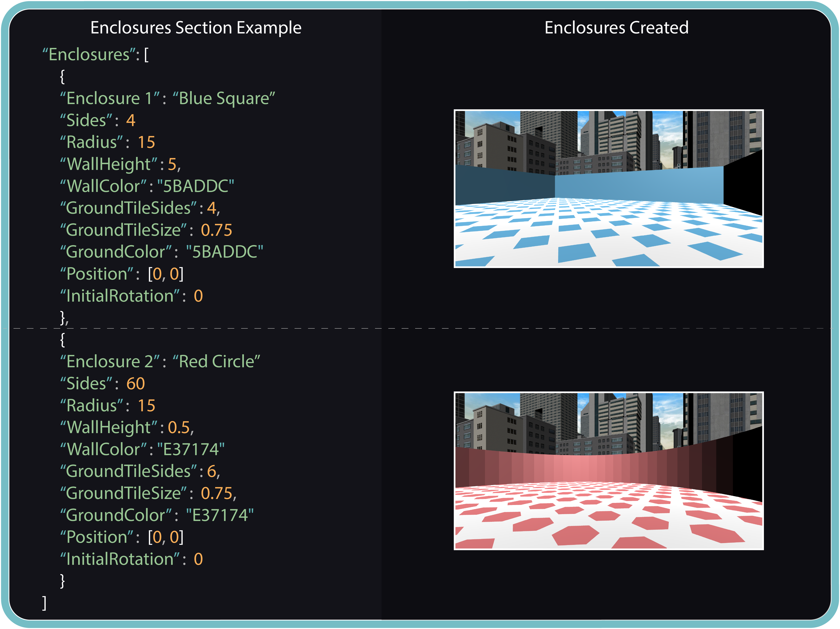Click the second GroundColor value "E37174"

click(x=220, y=515)
